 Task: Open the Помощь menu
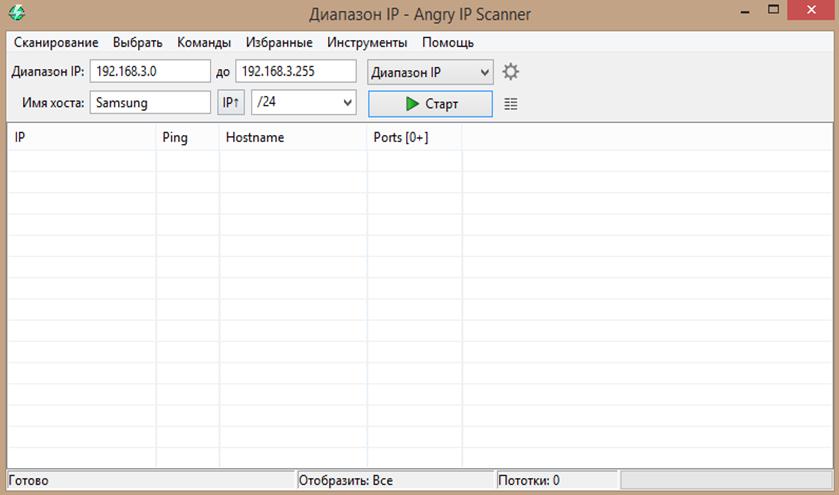coord(448,42)
